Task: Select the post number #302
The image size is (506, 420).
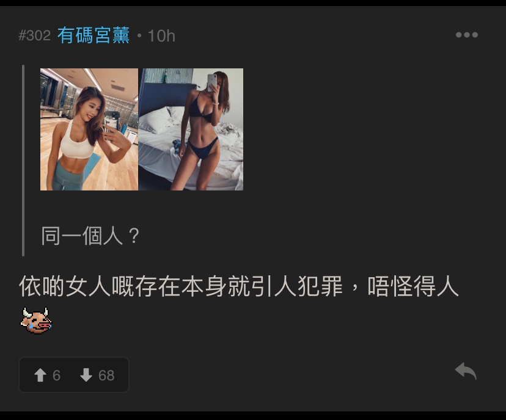Action: click(35, 35)
